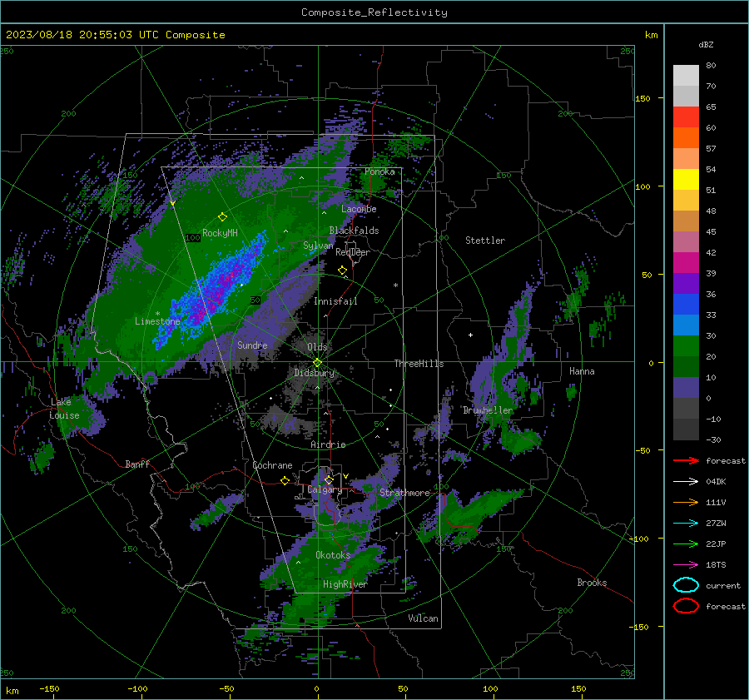Click the Brooks city label
749x700 pixels.
point(592,583)
